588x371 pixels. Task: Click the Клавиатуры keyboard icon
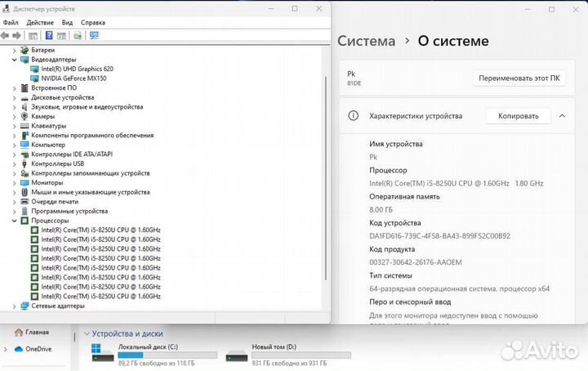tap(24, 126)
